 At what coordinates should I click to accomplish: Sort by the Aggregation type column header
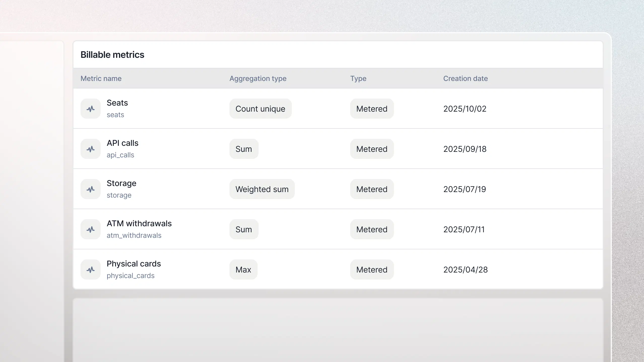258,78
